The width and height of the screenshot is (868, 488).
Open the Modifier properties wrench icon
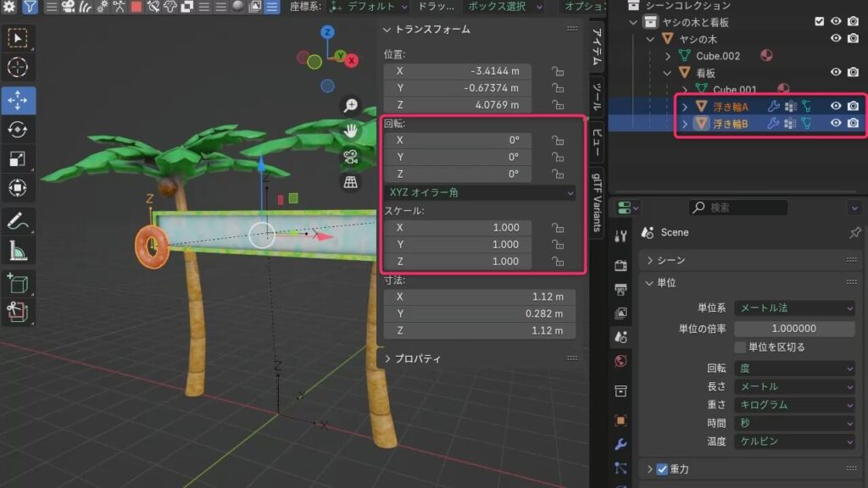[620, 444]
